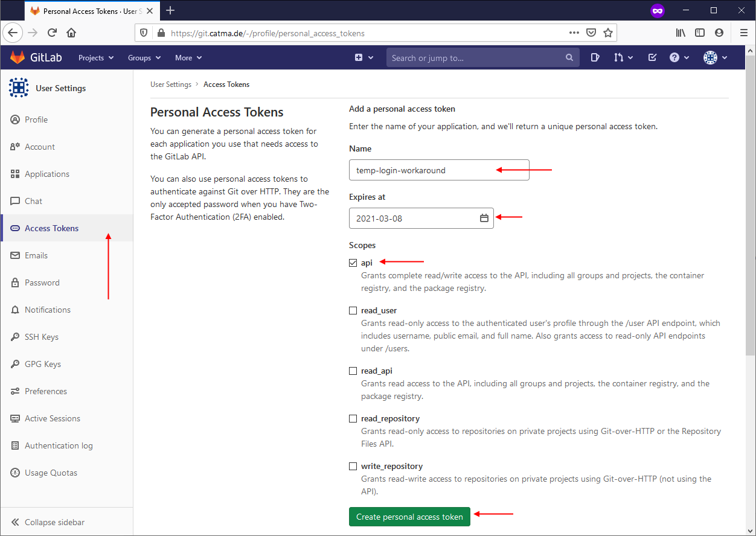The width and height of the screenshot is (756, 536).
Task: Open the to-do list icon
Action: point(652,57)
